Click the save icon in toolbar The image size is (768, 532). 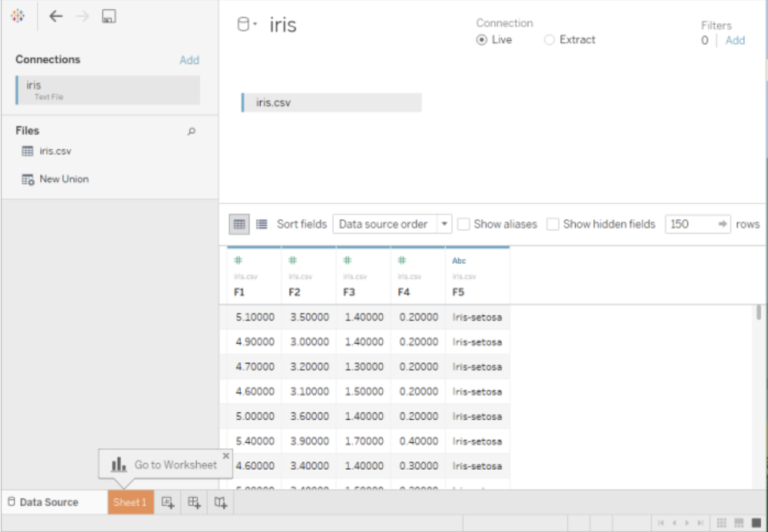coord(109,17)
